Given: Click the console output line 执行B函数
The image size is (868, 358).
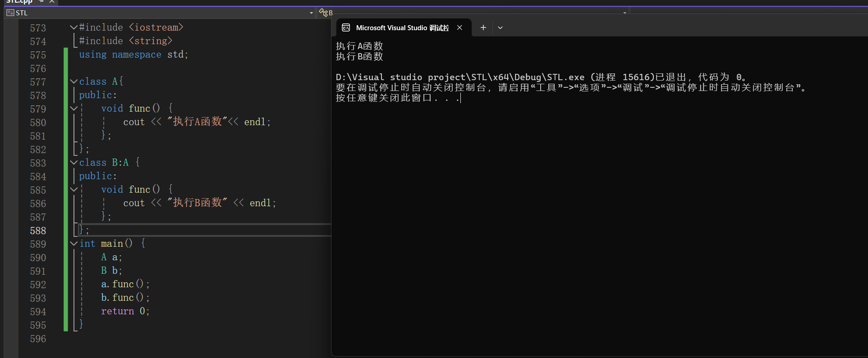Looking at the screenshot, I should tap(359, 56).
